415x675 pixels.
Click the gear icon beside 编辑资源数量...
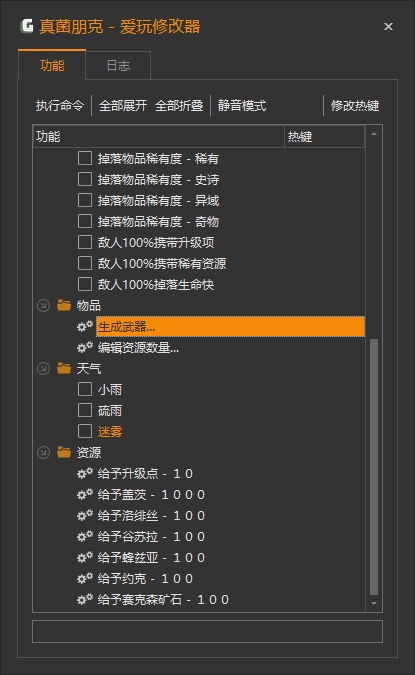pyautogui.click(x=85, y=347)
